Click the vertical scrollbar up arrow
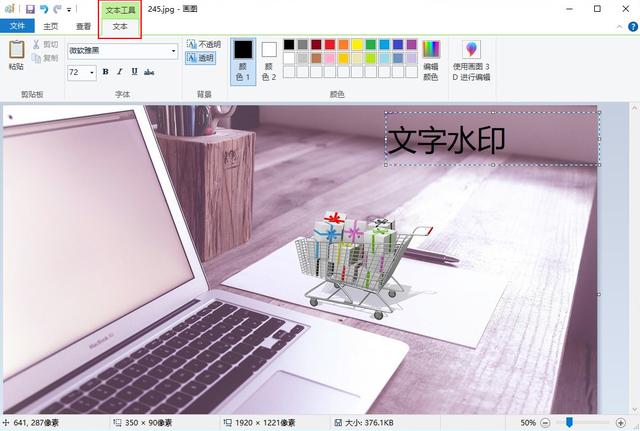 (634, 109)
